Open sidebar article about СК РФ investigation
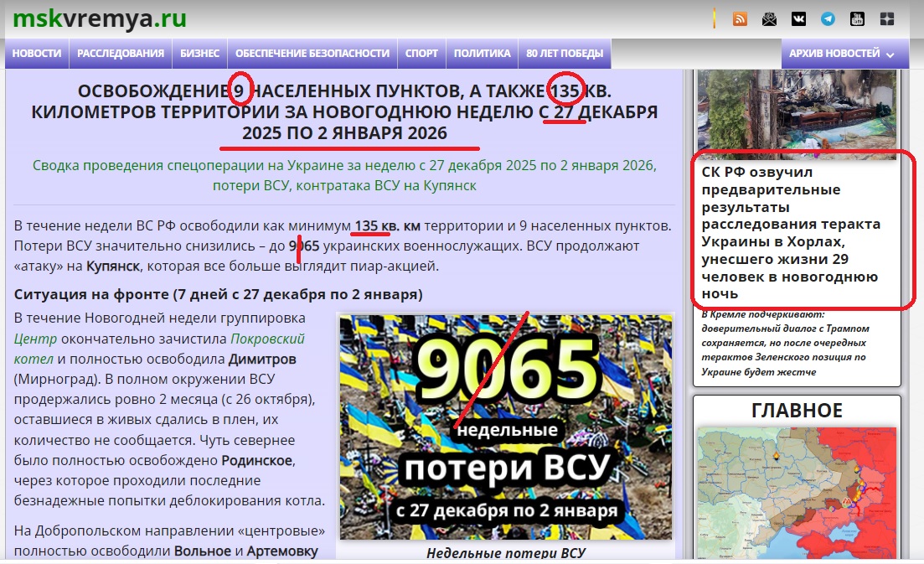The height and width of the screenshot is (564, 924). tap(792, 232)
